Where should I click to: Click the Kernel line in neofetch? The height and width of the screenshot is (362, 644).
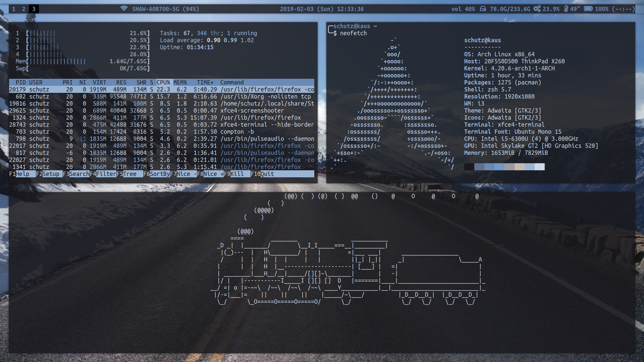coord(509,68)
